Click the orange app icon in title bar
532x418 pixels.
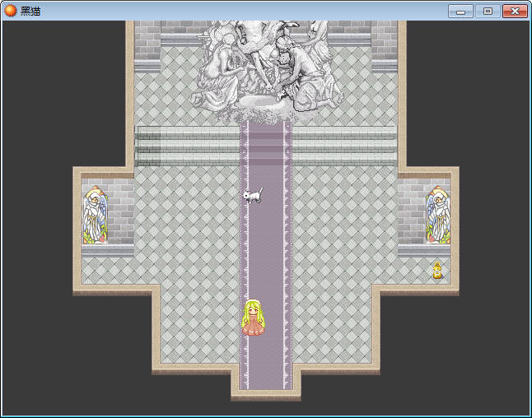(11, 11)
